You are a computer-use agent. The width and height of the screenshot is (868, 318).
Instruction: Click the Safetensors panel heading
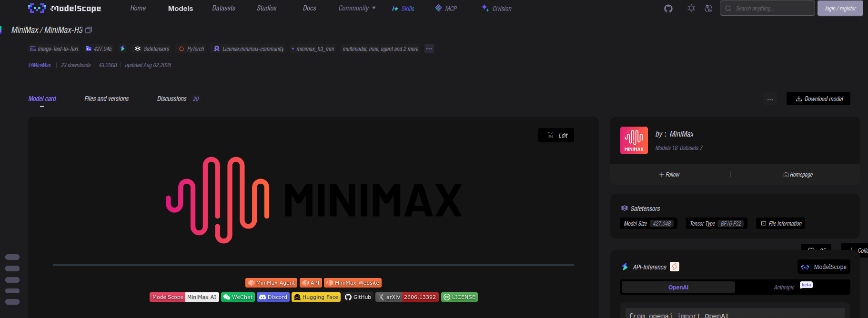click(x=640, y=209)
